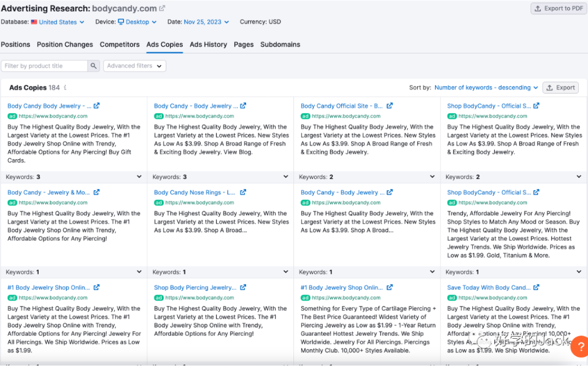Switch to the Pages tab
This screenshot has height=366, width=588.
point(244,45)
